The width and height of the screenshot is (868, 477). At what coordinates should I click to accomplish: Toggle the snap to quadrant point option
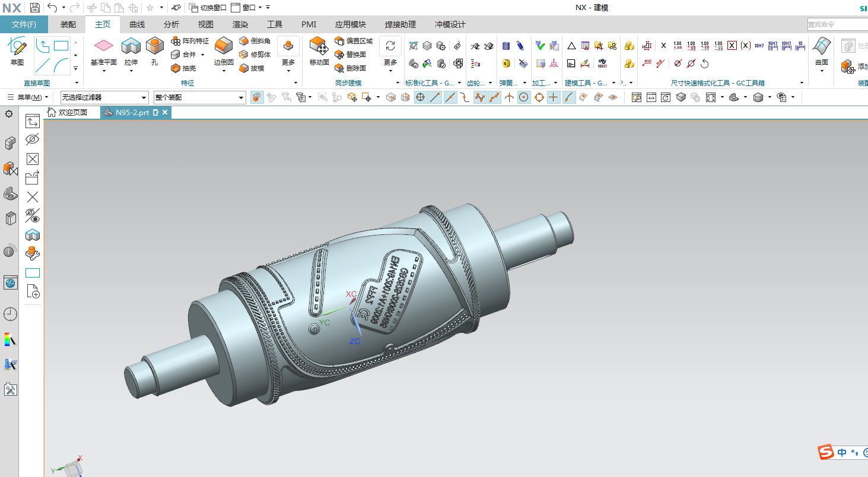point(539,97)
